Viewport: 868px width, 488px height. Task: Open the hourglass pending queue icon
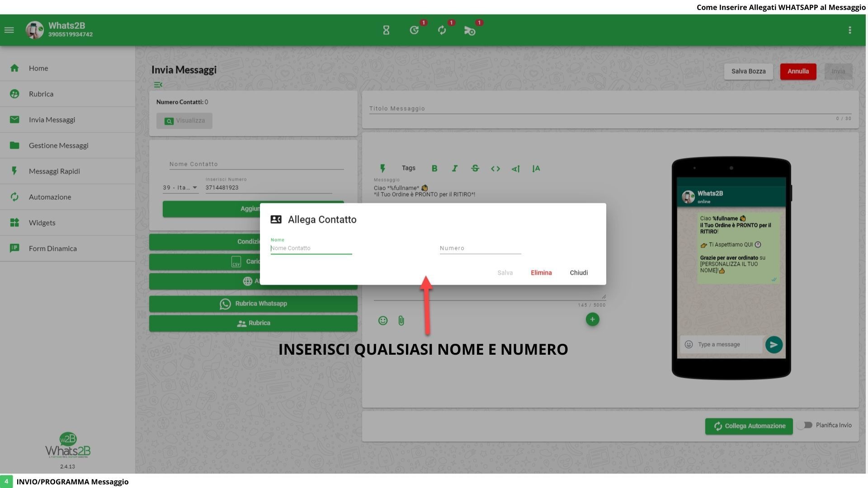386,30
